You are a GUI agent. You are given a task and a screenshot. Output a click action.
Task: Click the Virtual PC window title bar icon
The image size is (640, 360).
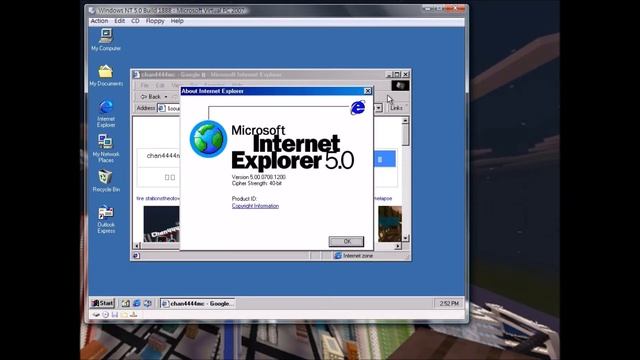pyautogui.click(x=92, y=10)
